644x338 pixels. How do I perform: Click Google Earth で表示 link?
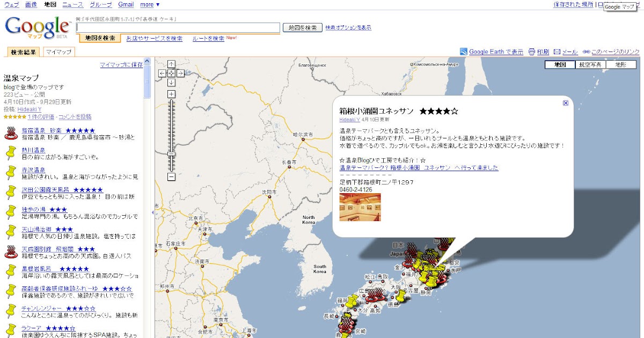(496, 52)
